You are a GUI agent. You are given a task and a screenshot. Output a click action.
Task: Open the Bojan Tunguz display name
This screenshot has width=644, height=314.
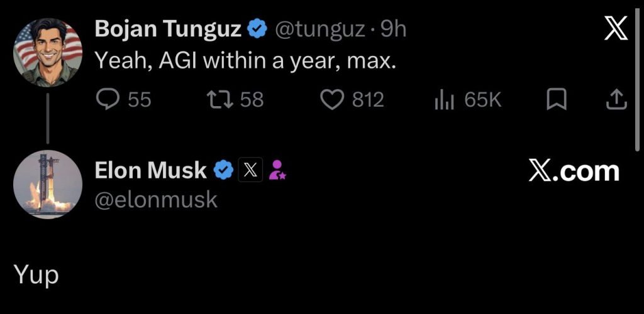pyautogui.click(x=168, y=29)
